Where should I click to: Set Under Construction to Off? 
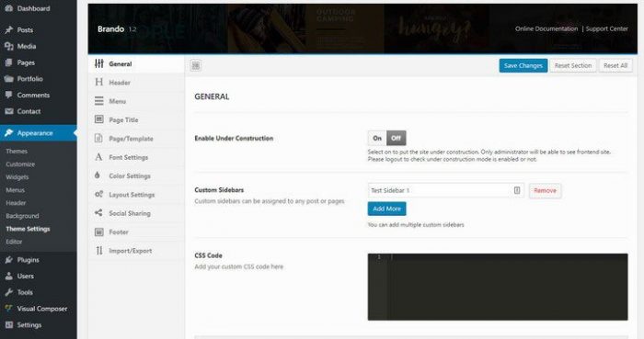pos(396,138)
